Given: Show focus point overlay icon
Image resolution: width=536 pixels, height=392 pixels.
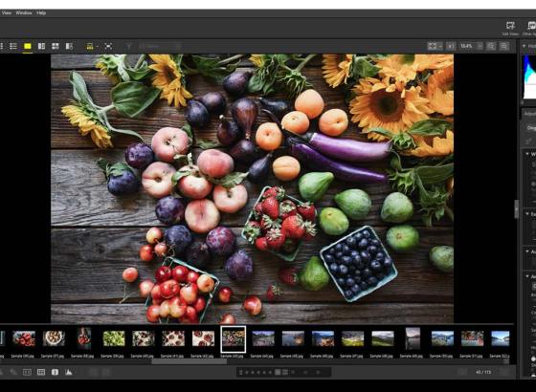Looking at the screenshot, I should (x=27, y=372).
